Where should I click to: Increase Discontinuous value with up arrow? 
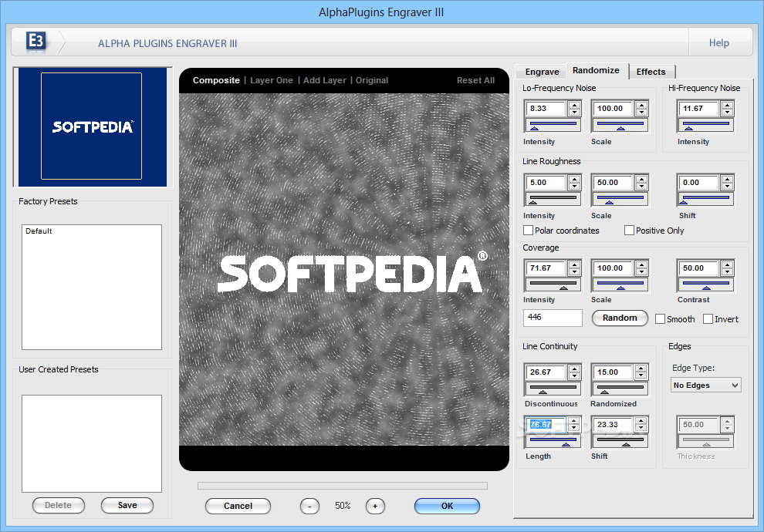coord(574,369)
